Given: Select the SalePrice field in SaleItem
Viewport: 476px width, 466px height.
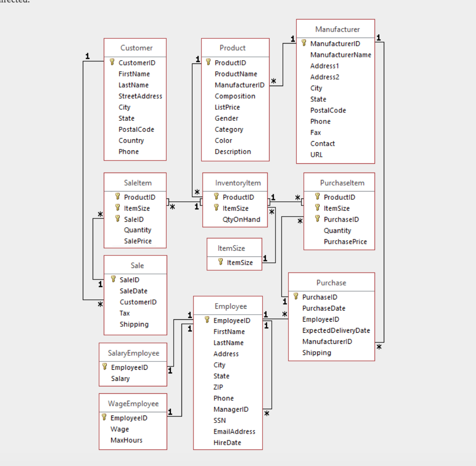Looking at the screenshot, I should [137, 241].
